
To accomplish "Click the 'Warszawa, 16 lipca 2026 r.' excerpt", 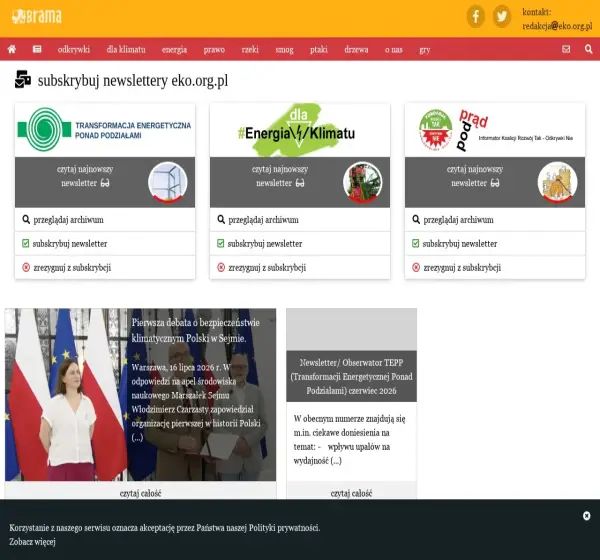I will coord(196,402).
